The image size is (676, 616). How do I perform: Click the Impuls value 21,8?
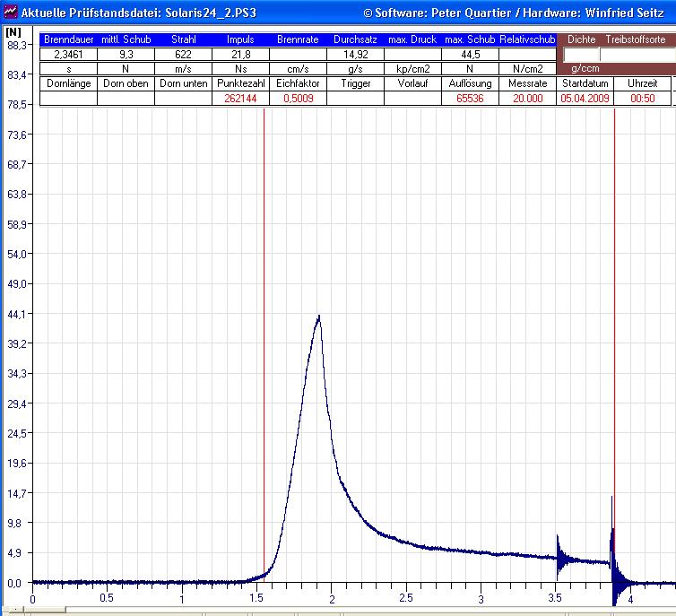coord(240,55)
